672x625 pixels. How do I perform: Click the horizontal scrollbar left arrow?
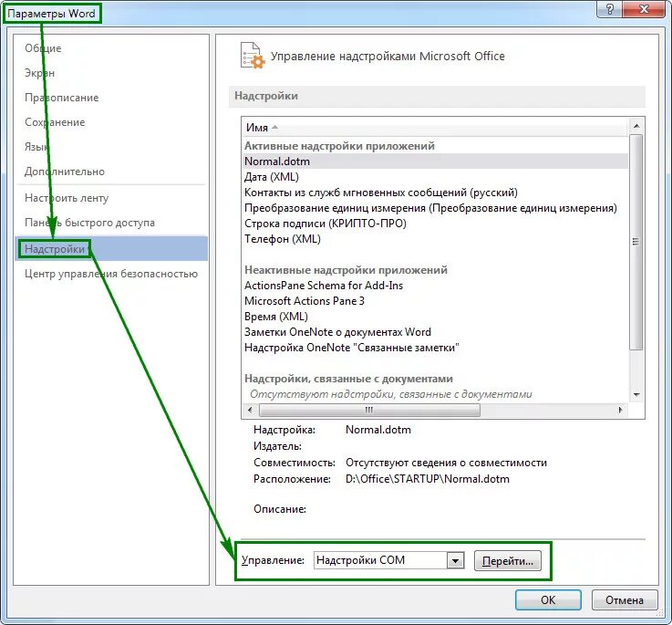(250, 410)
